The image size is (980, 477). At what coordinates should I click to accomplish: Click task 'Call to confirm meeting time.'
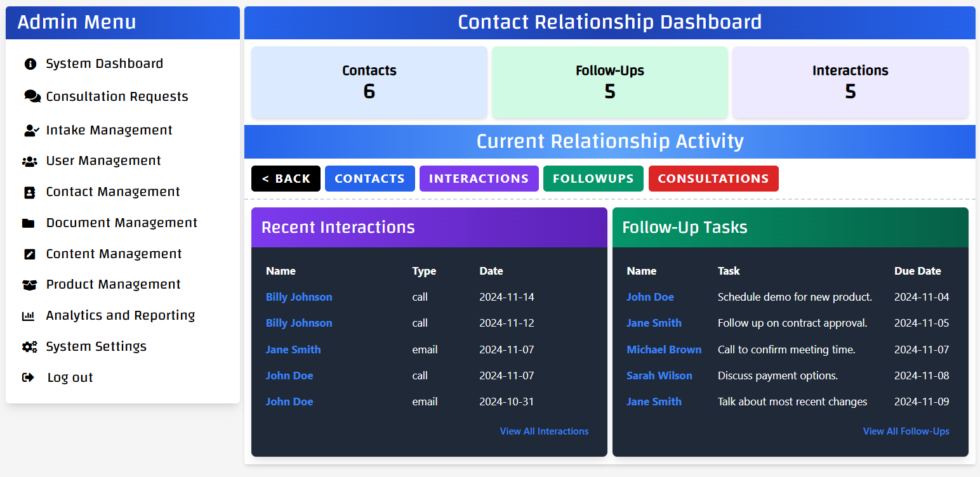click(x=786, y=350)
